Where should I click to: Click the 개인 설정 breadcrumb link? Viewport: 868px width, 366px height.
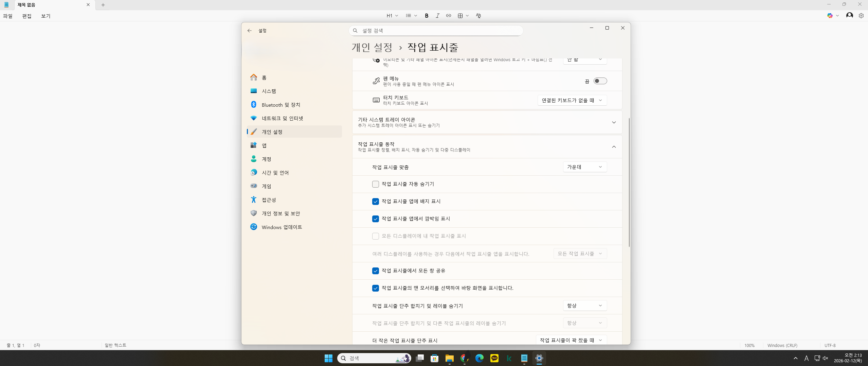(372, 48)
